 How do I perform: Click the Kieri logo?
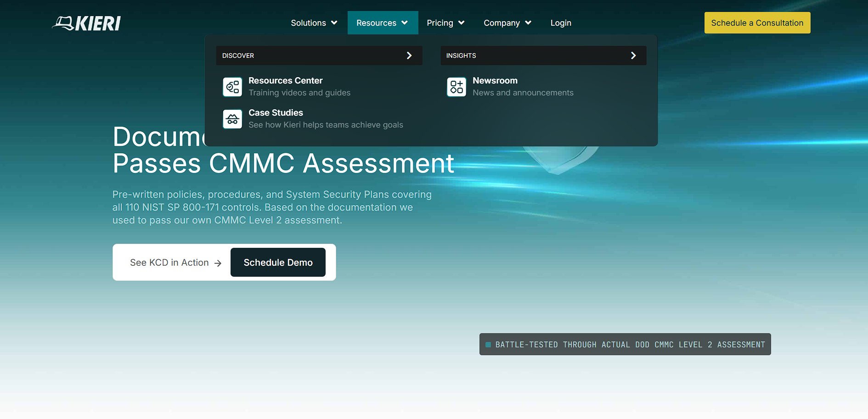(x=86, y=23)
